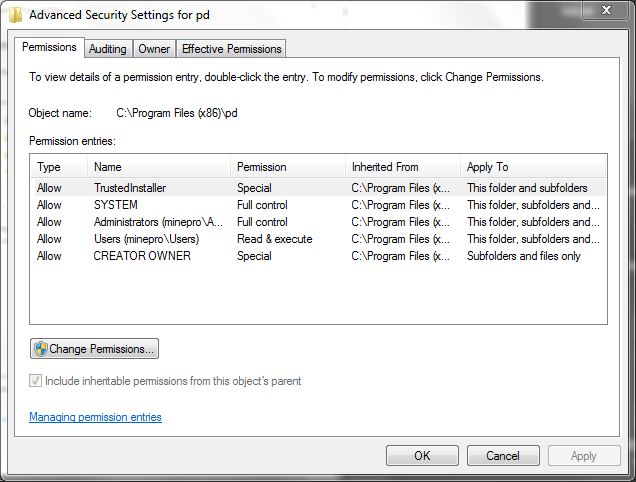Select the Permissions tab
Image resolution: width=636 pixels, height=482 pixels.
[49, 47]
